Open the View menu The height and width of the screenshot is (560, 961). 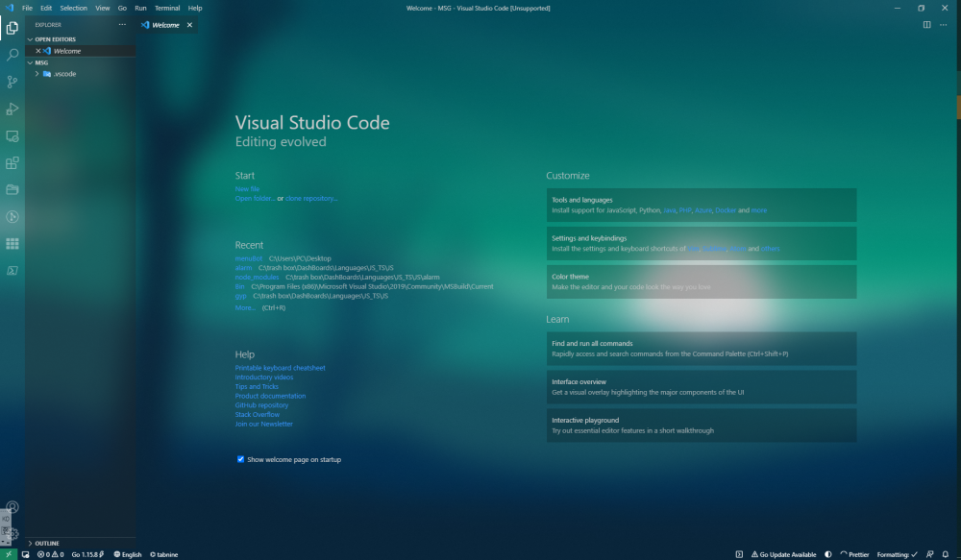[x=103, y=8]
